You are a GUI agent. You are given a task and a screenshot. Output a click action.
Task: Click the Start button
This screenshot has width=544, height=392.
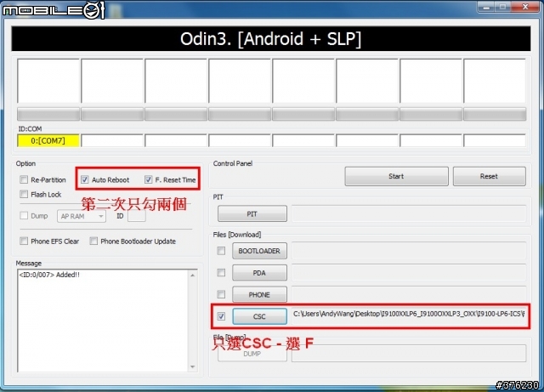point(396,176)
